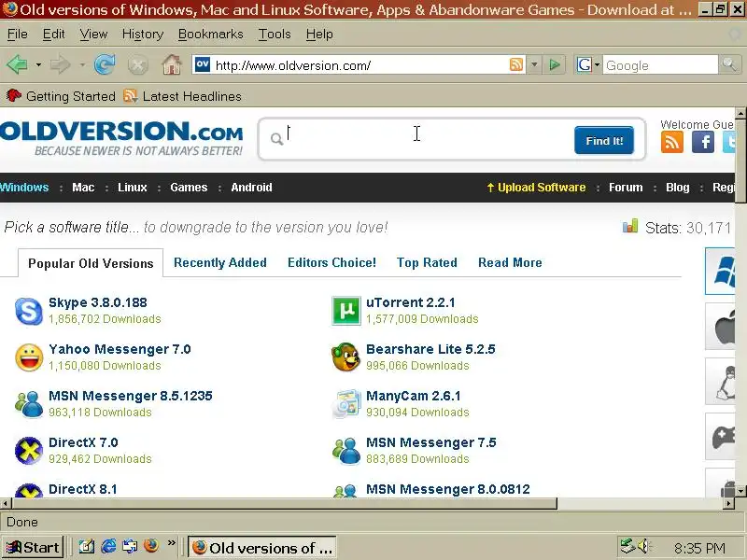The image size is (747, 560).
Task: Click the green Go arrow button
Action: click(x=555, y=64)
